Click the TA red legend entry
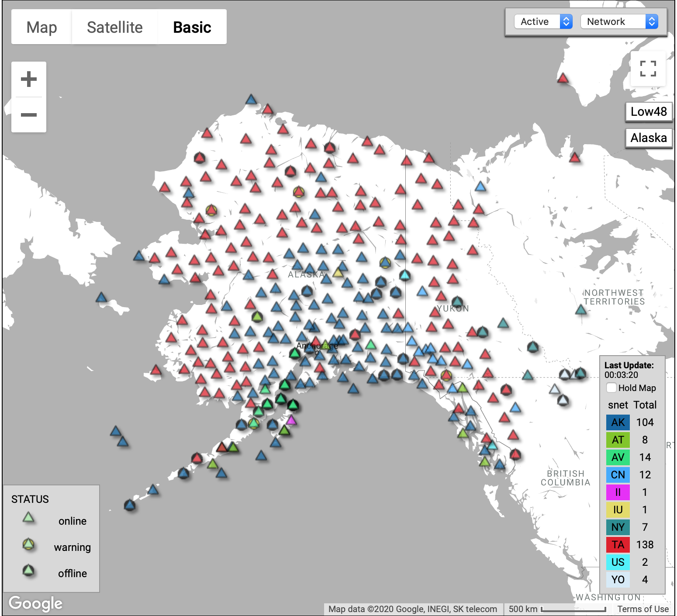Viewport: 677px width, 616px height. pyautogui.click(x=618, y=544)
